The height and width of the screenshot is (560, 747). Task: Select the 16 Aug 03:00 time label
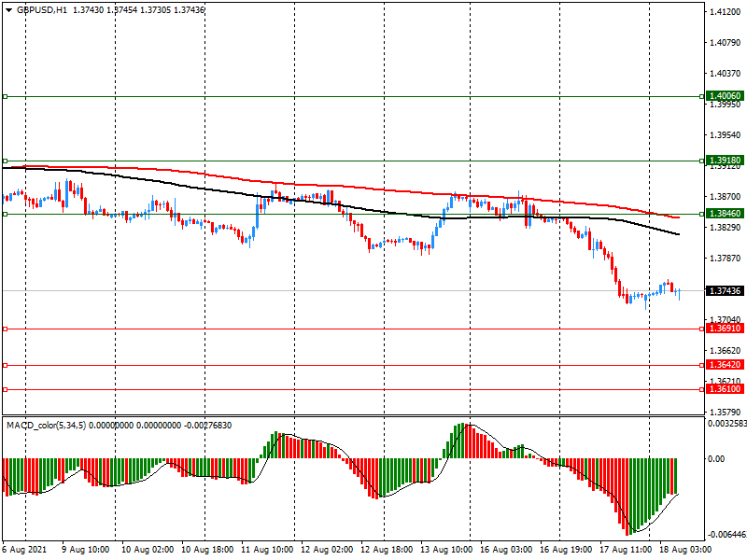click(506, 550)
